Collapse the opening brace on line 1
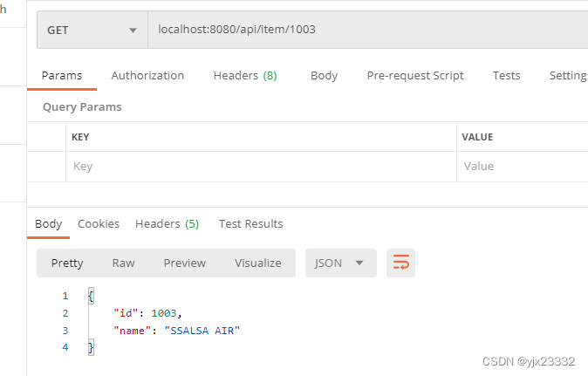Image resolution: width=588 pixels, height=376 pixels. point(91,296)
